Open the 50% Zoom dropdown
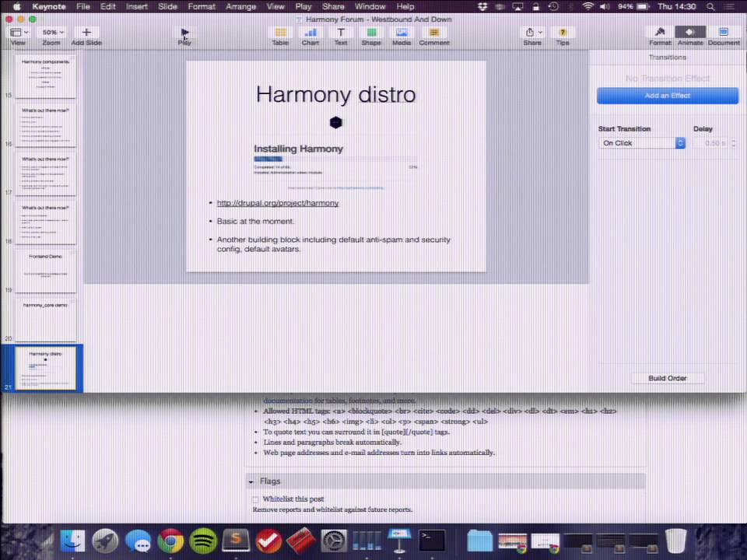 (x=52, y=33)
